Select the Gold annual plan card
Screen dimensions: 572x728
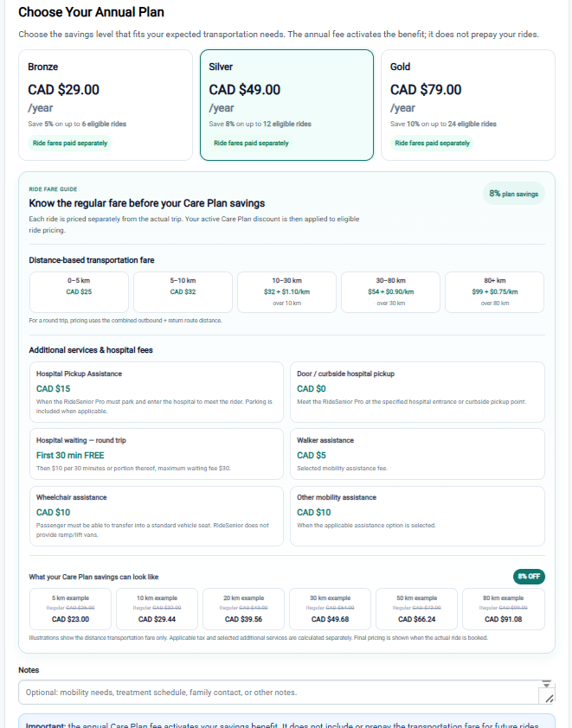(x=468, y=105)
